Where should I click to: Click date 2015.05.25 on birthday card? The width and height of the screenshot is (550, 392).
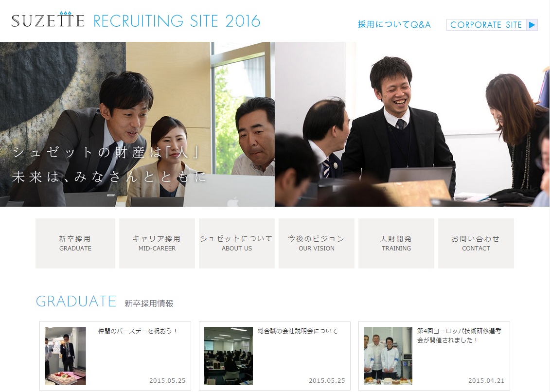[167, 380]
